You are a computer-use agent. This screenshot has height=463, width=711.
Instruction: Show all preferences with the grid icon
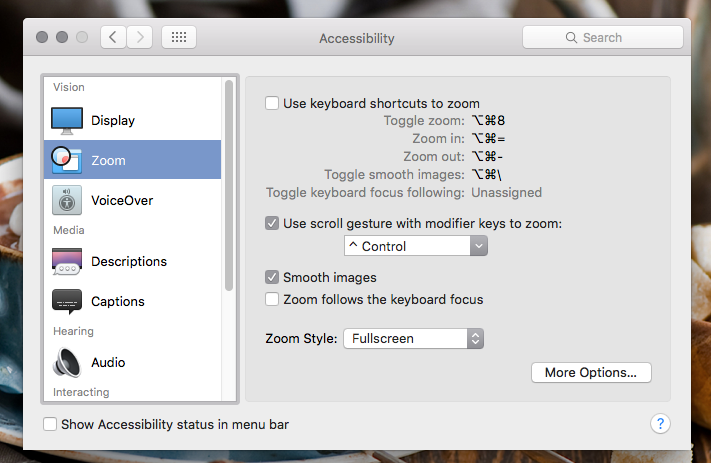179,37
